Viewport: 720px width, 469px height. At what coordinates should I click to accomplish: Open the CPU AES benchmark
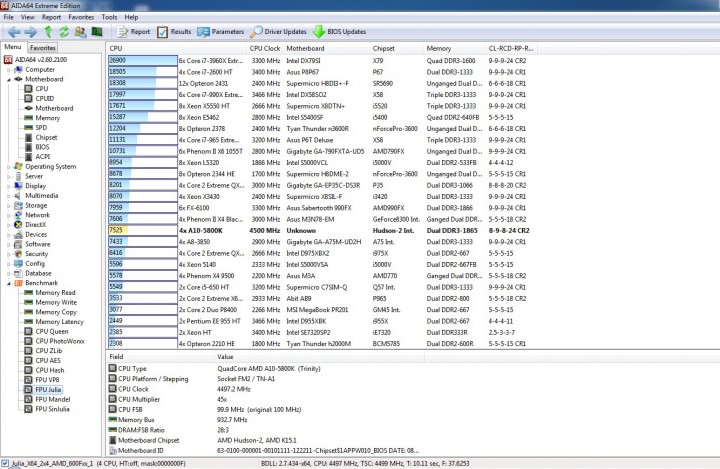point(48,361)
